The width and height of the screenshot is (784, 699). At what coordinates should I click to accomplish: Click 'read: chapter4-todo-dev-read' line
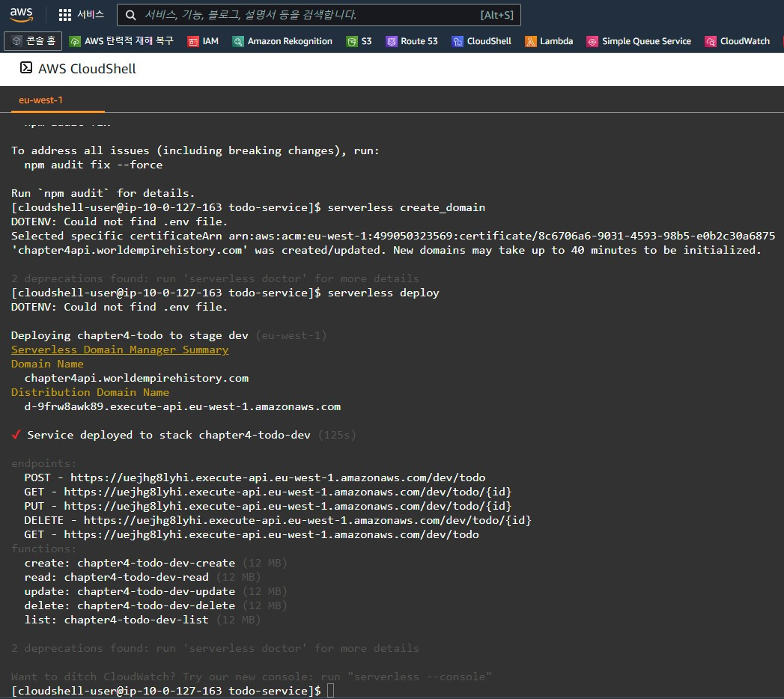coord(117,578)
